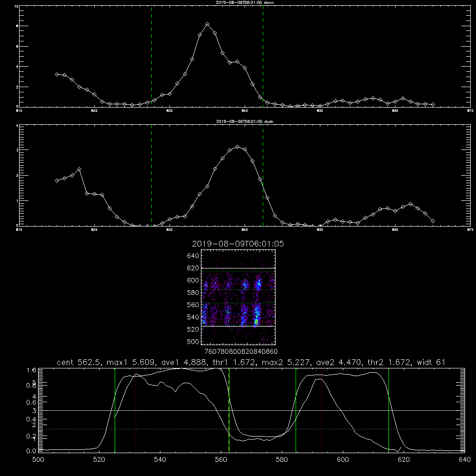Click left green dashed marker in dawn plot
Viewport: 476px width, 476px height.
click(x=151, y=57)
